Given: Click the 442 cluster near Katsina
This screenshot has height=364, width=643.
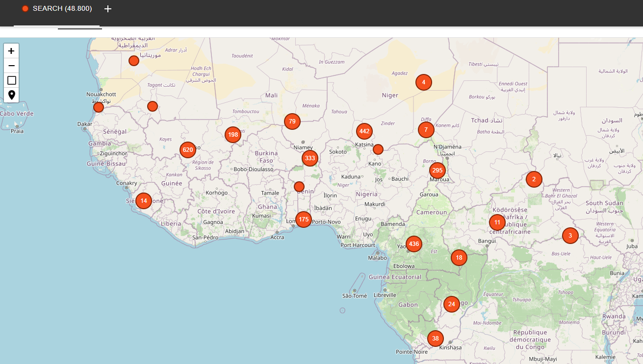Looking at the screenshot, I should pyautogui.click(x=364, y=131).
